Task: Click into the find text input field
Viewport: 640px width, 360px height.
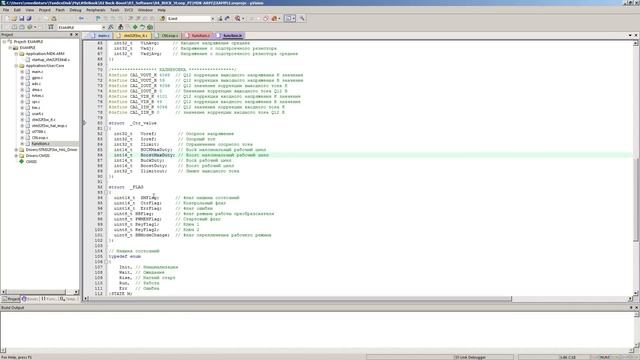Action: point(188,19)
